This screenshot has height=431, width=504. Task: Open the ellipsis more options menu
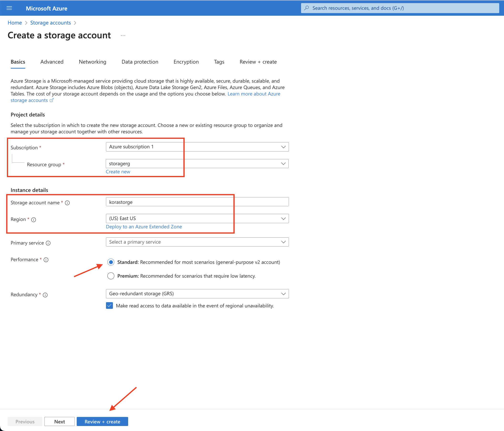[123, 35]
